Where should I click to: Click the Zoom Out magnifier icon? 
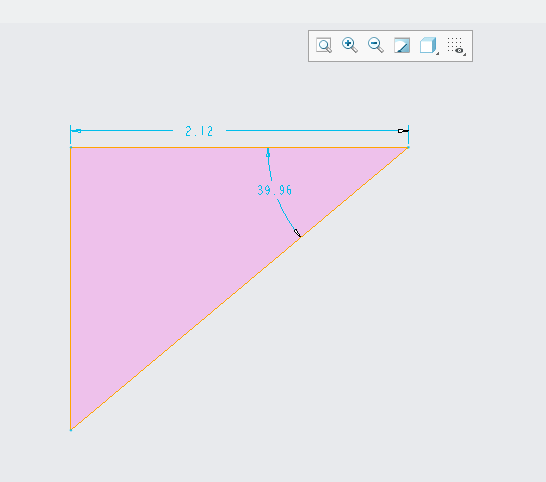click(376, 45)
